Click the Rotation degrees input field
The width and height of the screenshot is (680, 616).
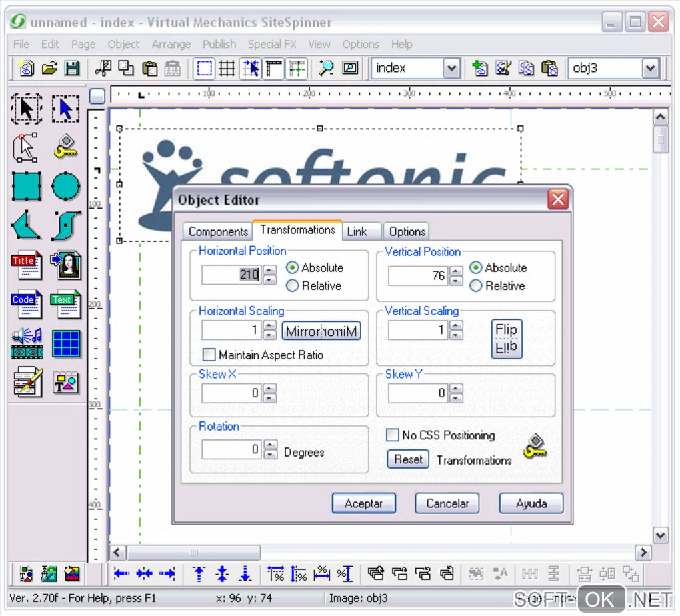(231, 449)
